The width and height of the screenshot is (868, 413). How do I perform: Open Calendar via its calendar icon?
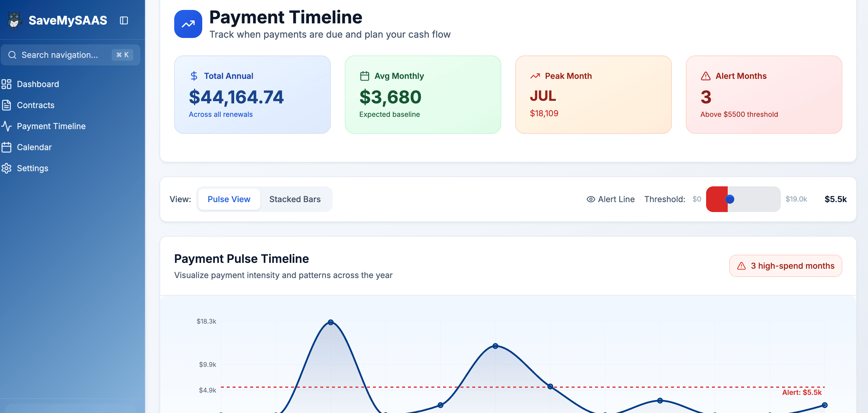[7, 147]
